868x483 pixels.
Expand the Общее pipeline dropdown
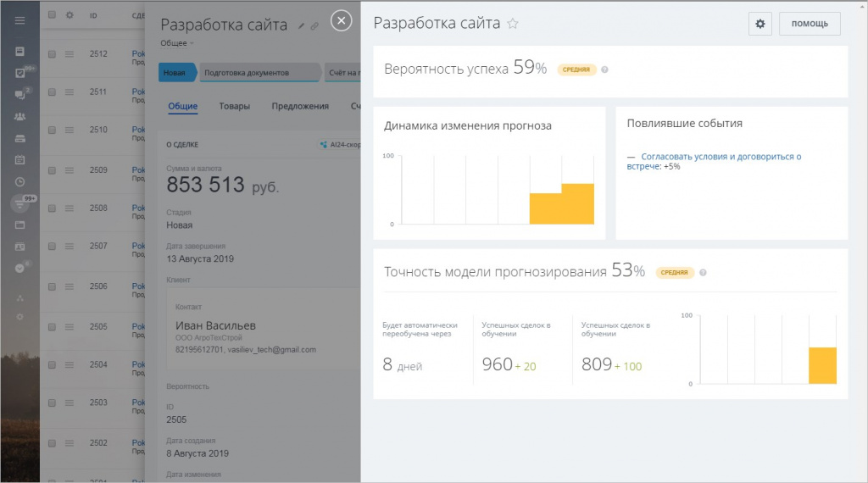tap(177, 42)
